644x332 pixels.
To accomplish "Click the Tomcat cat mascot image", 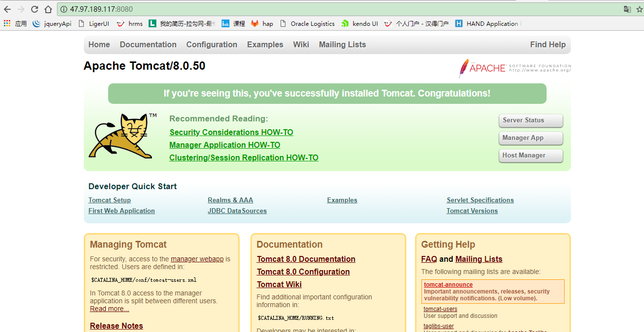I will pos(122,136).
